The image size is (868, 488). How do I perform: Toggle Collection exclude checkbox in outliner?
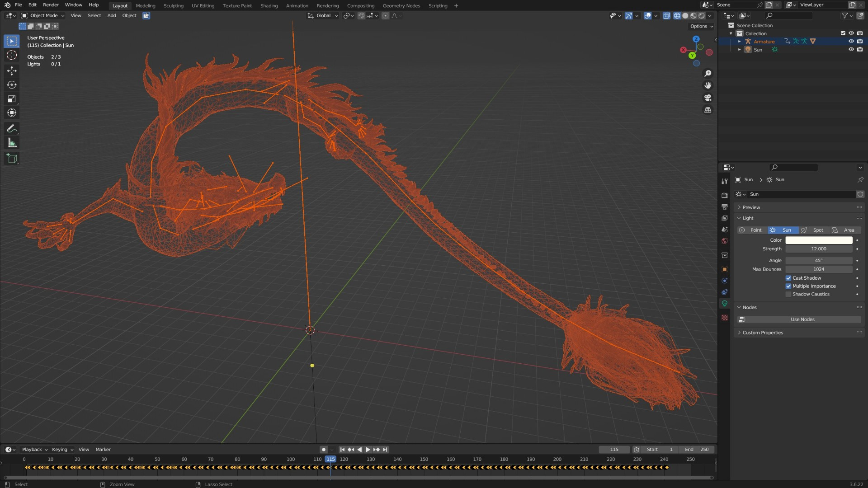pyautogui.click(x=843, y=33)
